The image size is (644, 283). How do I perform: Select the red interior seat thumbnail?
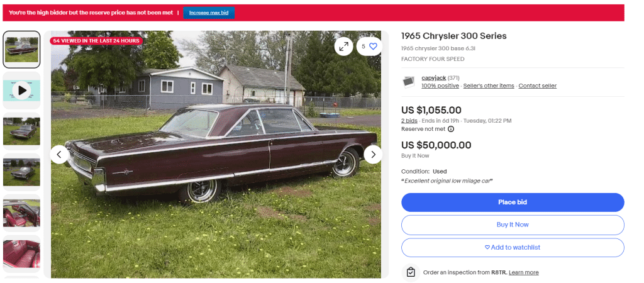click(22, 254)
